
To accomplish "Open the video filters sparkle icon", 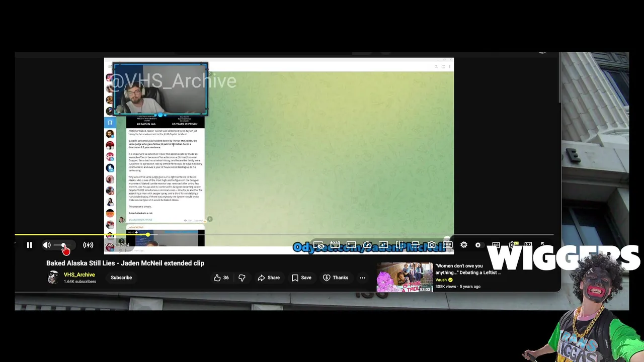I will click(x=383, y=245).
